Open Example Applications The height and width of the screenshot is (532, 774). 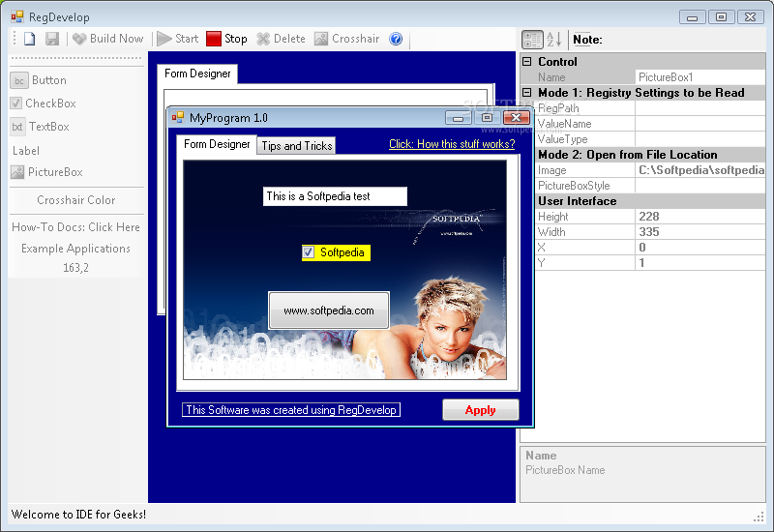pyautogui.click(x=76, y=249)
